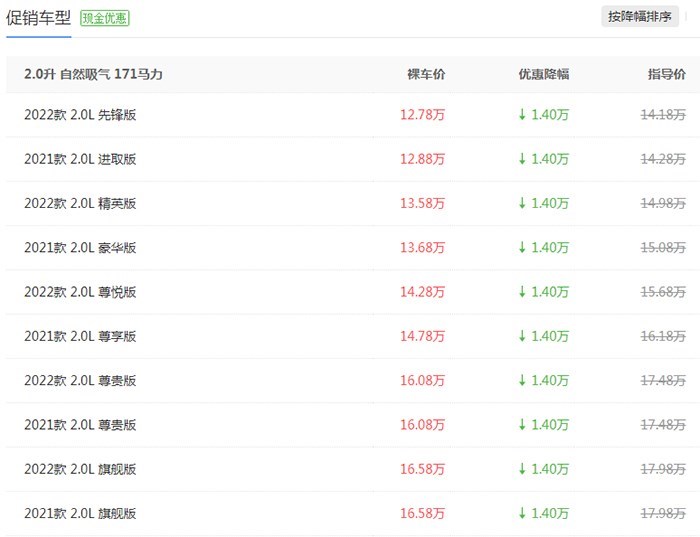Click the struck-through 14.28万 guide price
The height and width of the screenshot is (537, 700).
tap(663, 159)
